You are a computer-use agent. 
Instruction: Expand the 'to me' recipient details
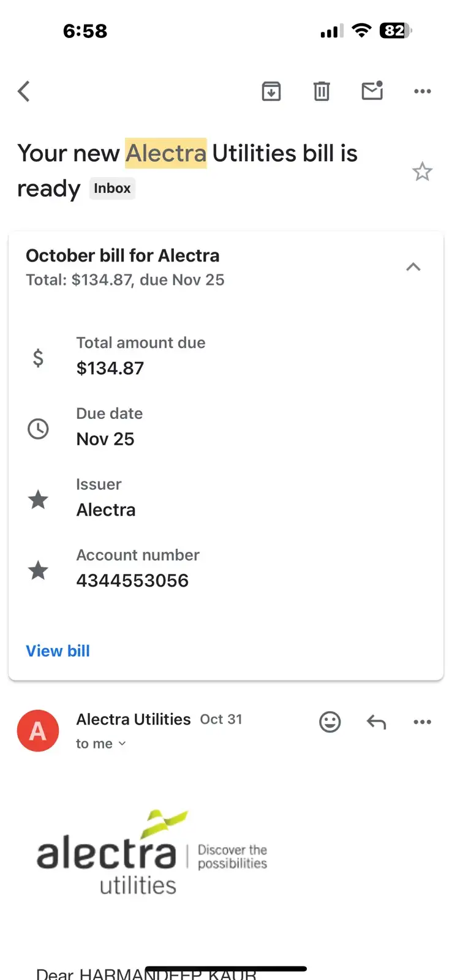pos(101,744)
